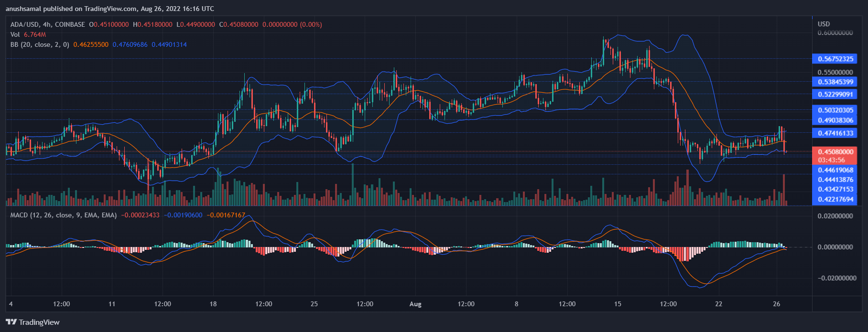Select the BB (20, close, 2, 0) indicator label

[x=40, y=44]
